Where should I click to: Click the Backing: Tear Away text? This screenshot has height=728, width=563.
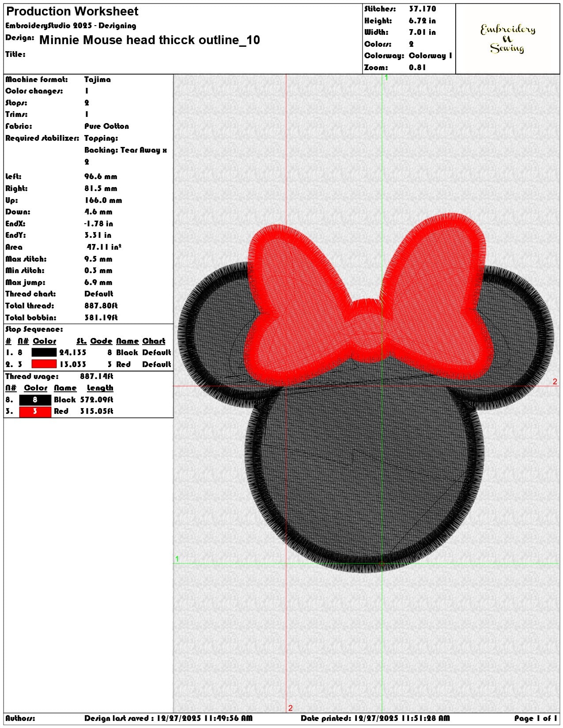click(x=125, y=150)
